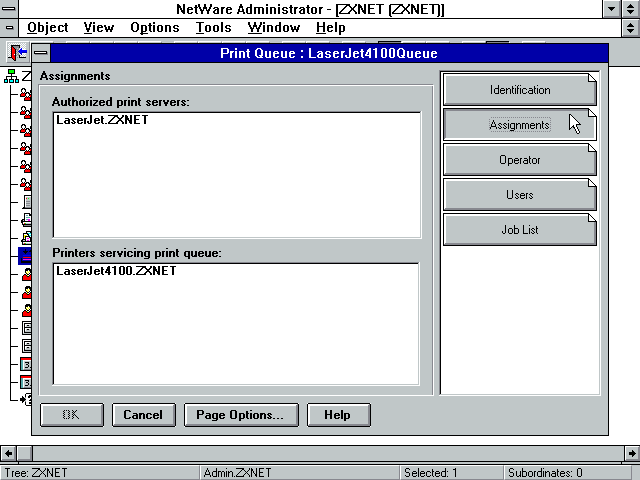Click the Cancel button
Viewport: 640px width, 480px height.
tap(144, 415)
